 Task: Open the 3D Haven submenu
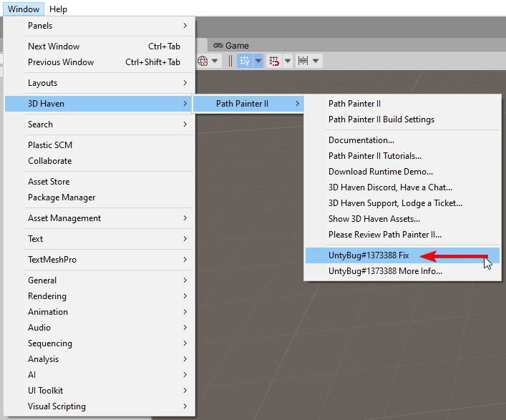pos(99,104)
